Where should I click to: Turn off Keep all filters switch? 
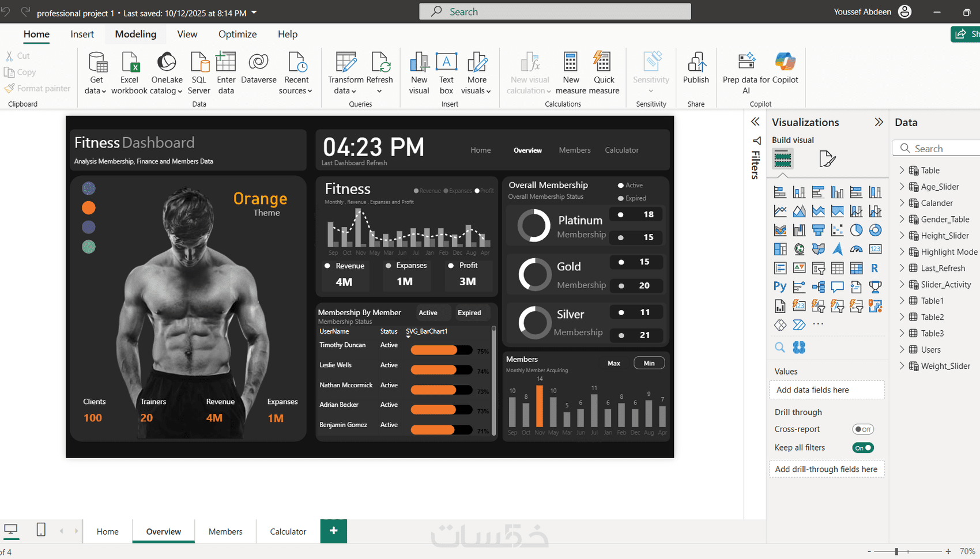tap(863, 448)
